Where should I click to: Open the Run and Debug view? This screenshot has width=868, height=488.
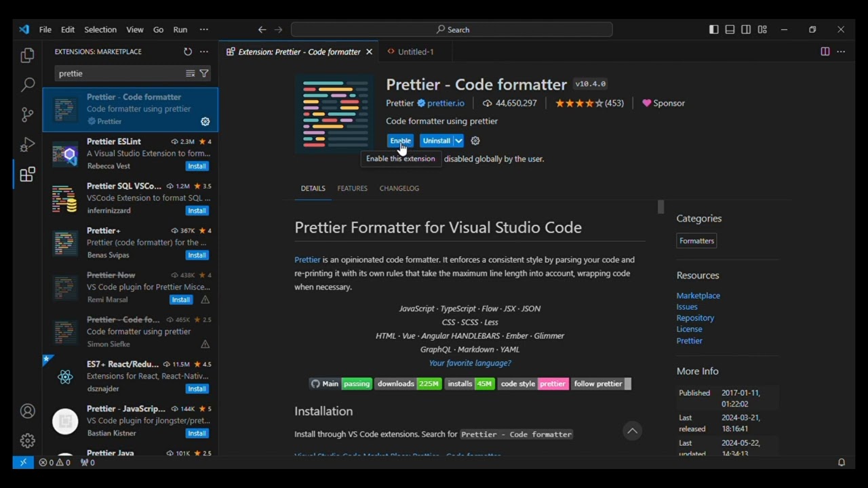click(x=27, y=144)
